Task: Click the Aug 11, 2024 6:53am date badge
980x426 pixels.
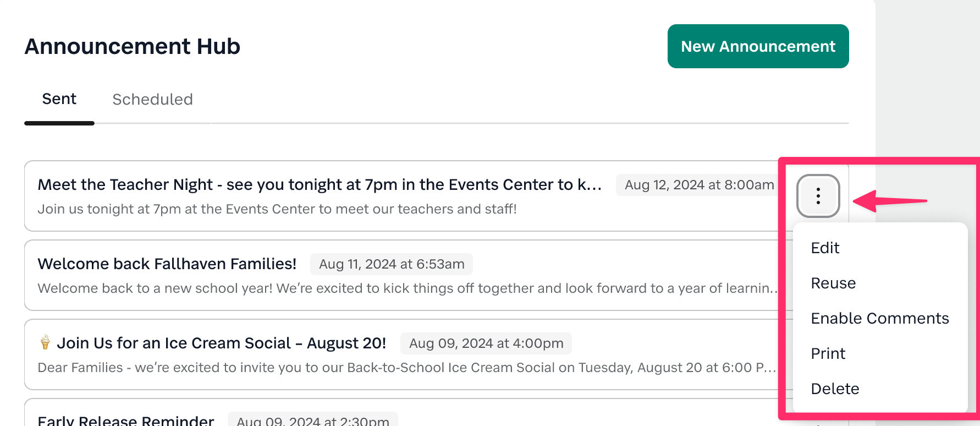Action: pyautogui.click(x=391, y=264)
